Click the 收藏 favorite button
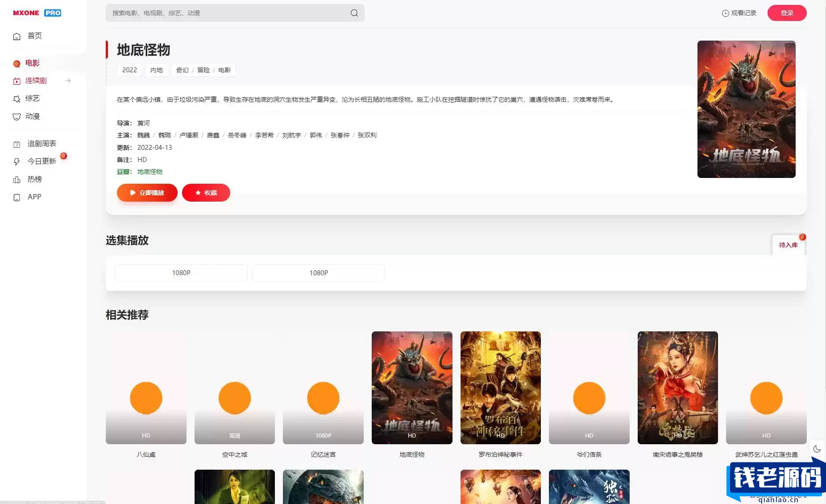Screen dimensions: 826x504 [206, 193]
